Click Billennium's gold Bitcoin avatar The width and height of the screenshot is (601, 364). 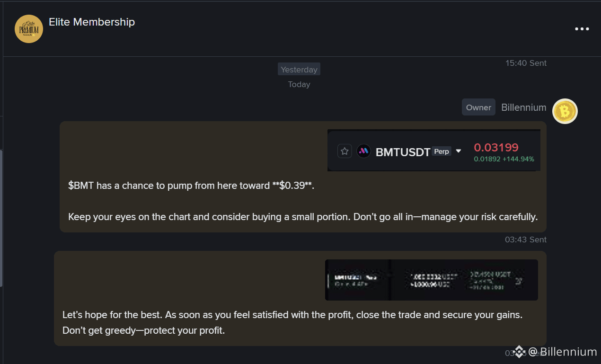[565, 111]
